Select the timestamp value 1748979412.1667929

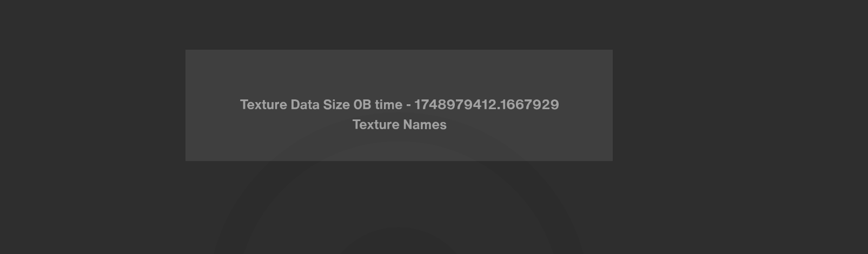click(x=486, y=104)
